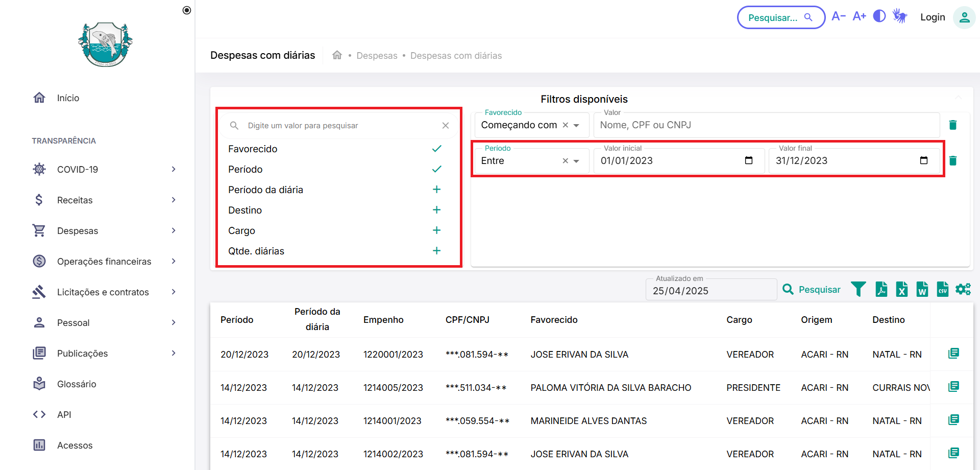Open table settings gears icon
980x470 pixels.
963,289
